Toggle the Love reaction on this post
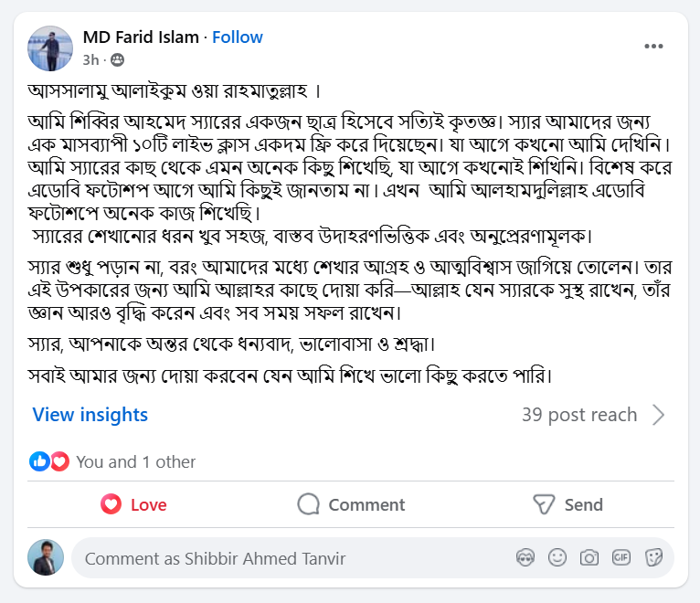Viewport: 700px width, 603px height. click(x=133, y=504)
